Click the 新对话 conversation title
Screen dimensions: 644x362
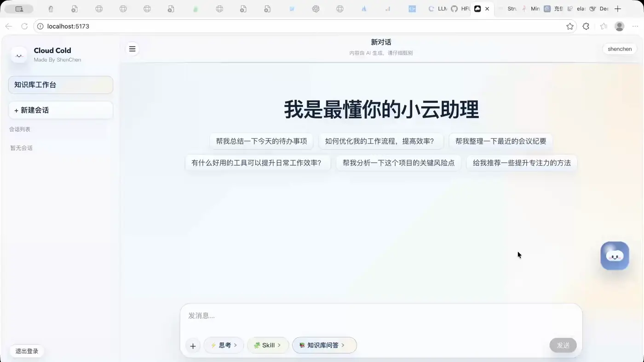point(381,42)
